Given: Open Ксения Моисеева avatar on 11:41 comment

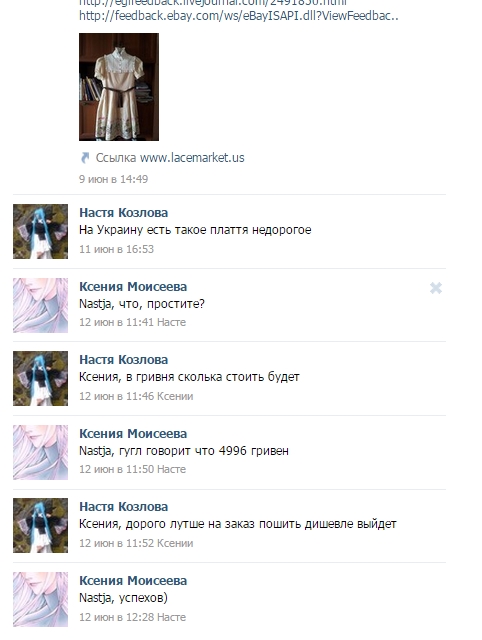Looking at the screenshot, I should coord(40,305).
